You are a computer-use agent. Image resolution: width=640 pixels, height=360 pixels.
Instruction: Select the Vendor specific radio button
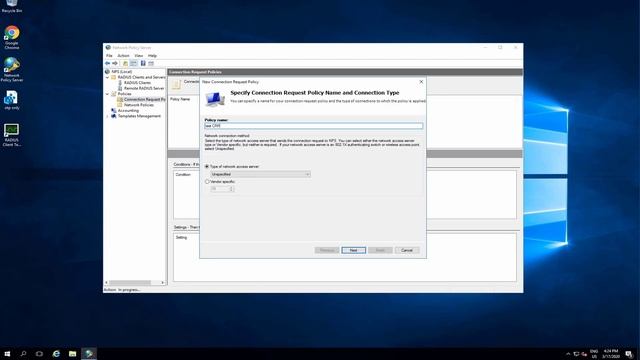207,182
